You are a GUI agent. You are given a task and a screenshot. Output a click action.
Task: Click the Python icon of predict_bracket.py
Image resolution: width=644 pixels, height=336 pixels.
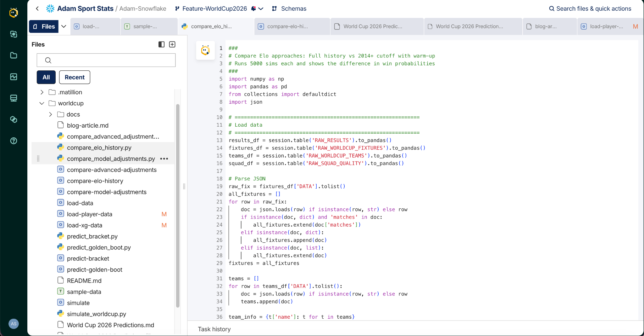click(x=61, y=236)
